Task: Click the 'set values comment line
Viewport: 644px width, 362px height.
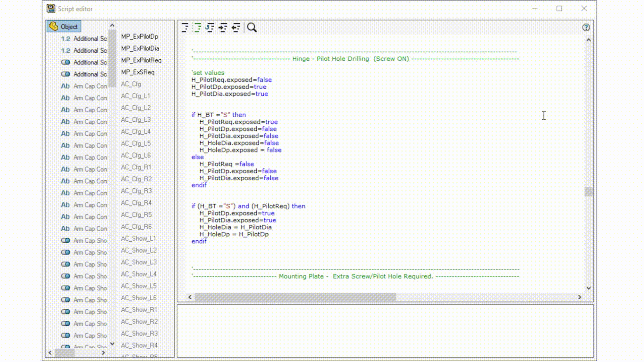Action: [208, 73]
